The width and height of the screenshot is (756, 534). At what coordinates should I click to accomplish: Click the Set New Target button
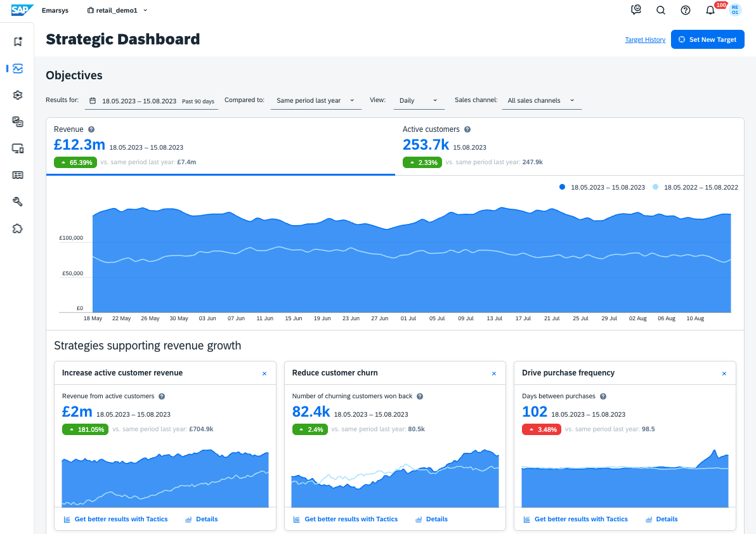point(707,39)
